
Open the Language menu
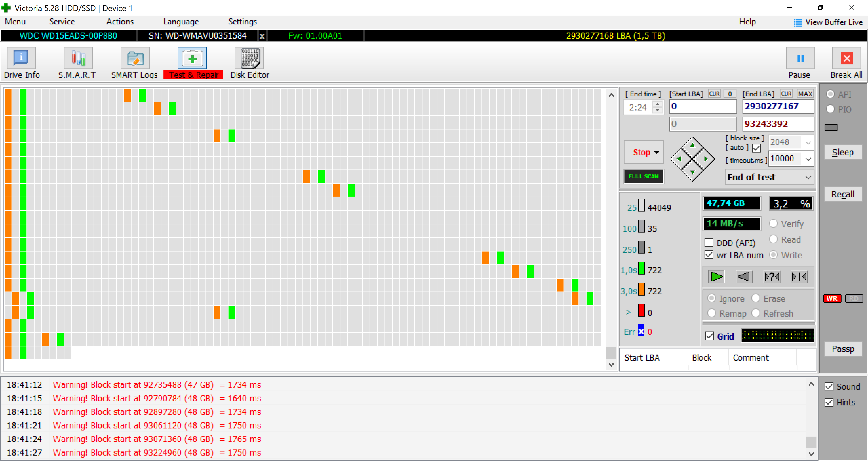tap(181, 22)
